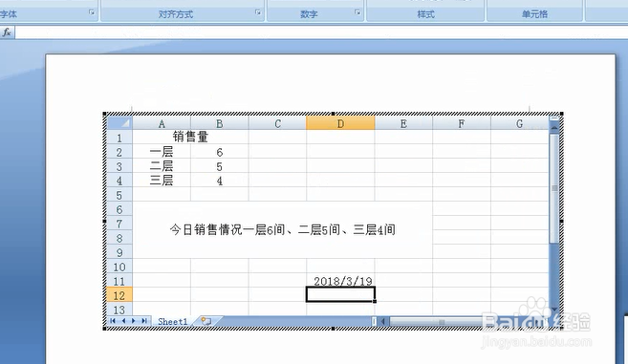
Task: Select column E header
Action: (403, 123)
